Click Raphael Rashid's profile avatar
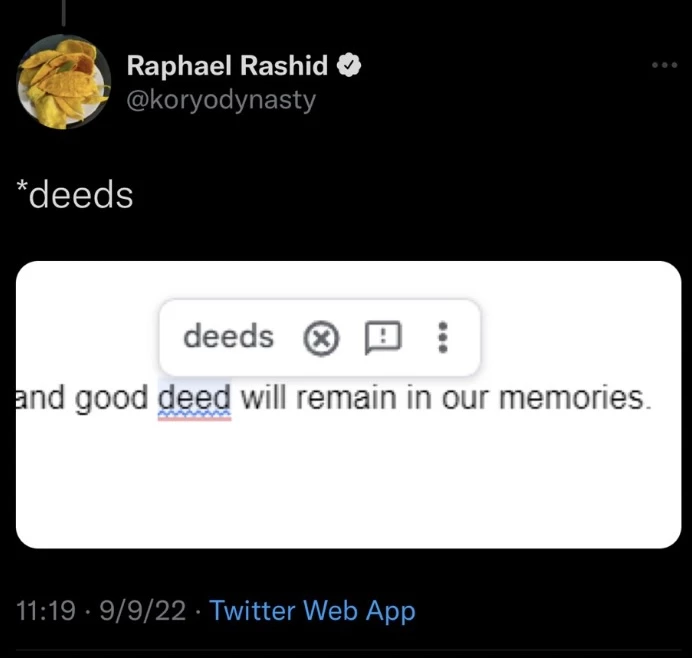This screenshot has width=692, height=658. (62, 82)
